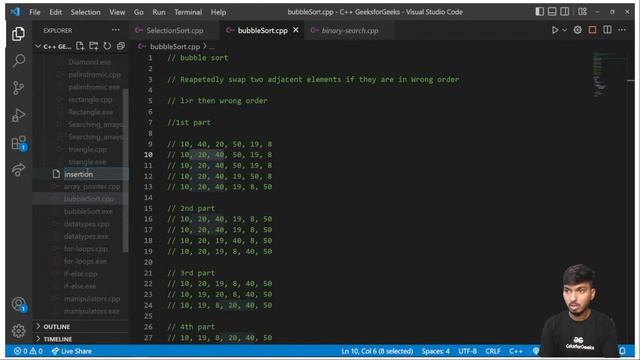640x360 pixels.
Task: Open manipulators.cpp in file tree
Action: (91, 299)
